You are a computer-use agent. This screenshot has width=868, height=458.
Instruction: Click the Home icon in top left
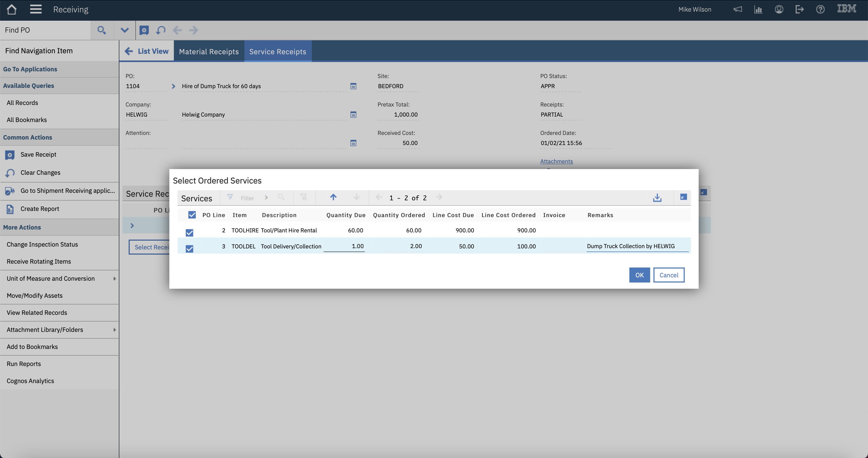11,10
